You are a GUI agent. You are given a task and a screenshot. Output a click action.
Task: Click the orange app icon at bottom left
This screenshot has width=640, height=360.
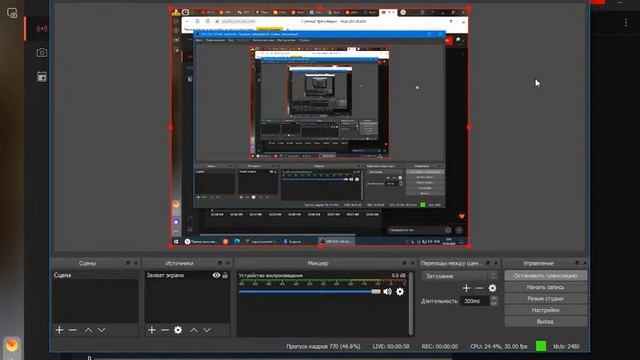coord(12,345)
